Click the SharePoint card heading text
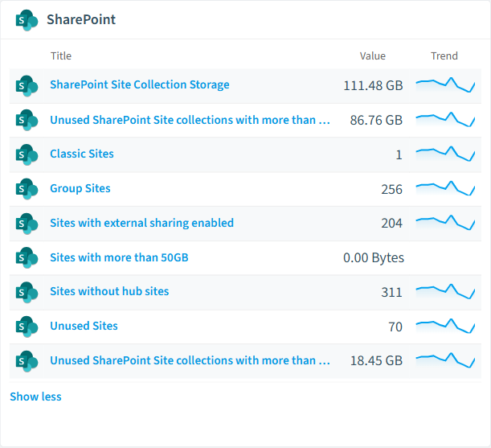Screen dimensions: 491x448 coord(81,19)
